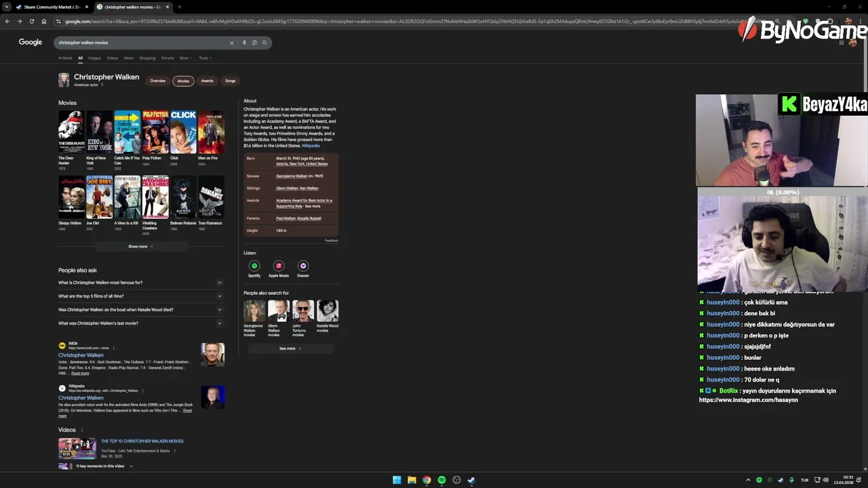Expand 'What are the top 5 films' question
Screen dimensions: 868x488
pos(141,296)
